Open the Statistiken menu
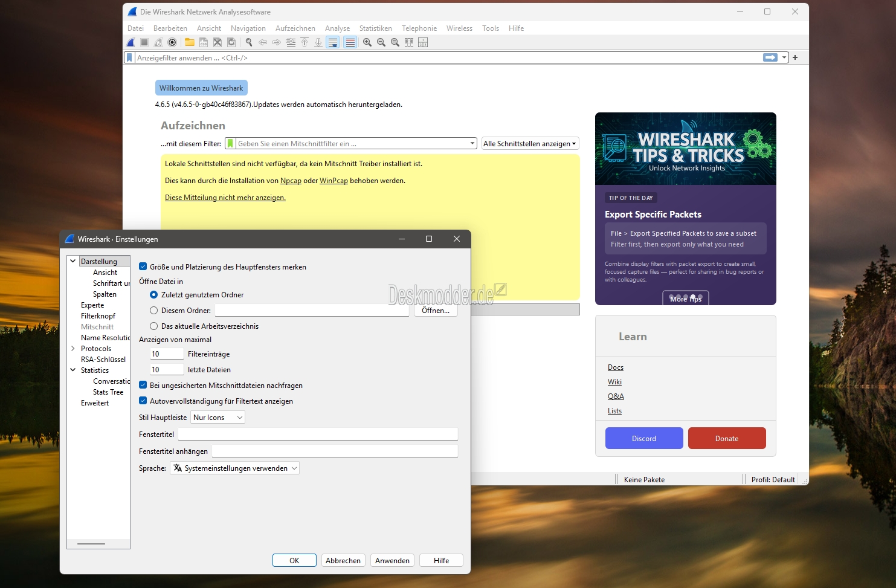The height and width of the screenshot is (588, 896). [x=375, y=28]
